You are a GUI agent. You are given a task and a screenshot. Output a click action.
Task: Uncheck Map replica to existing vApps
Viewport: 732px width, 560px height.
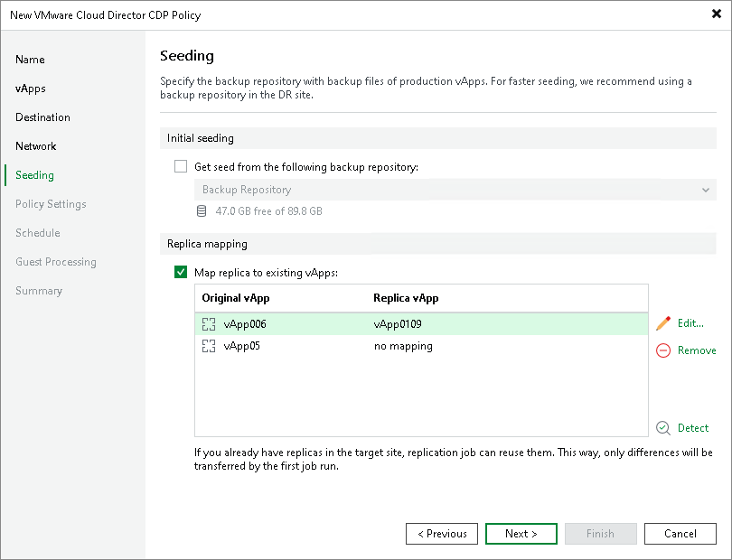pyautogui.click(x=181, y=272)
